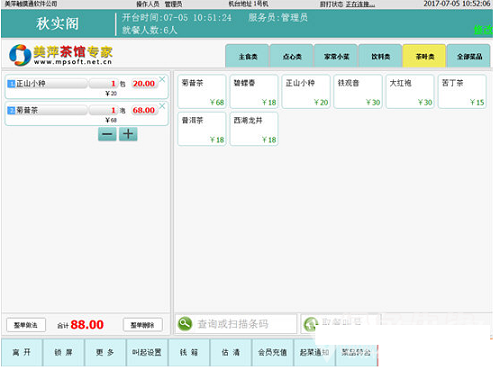Open the 钱箱 cash drawer
Image resolution: width=500 pixels, height=370 pixels.
(189, 352)
